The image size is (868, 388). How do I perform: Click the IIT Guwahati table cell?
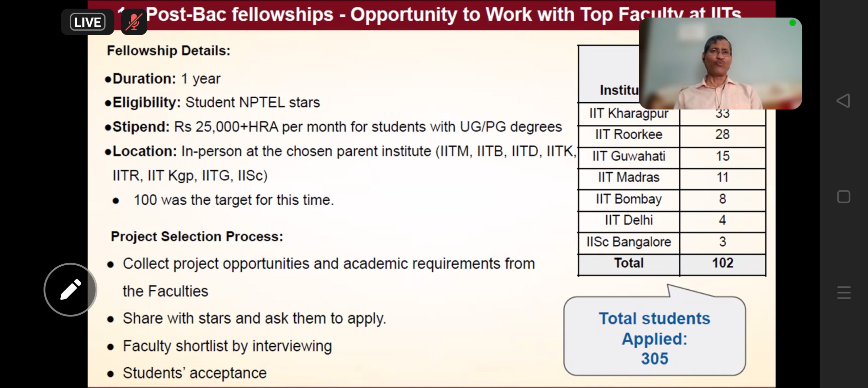[629, 157]
